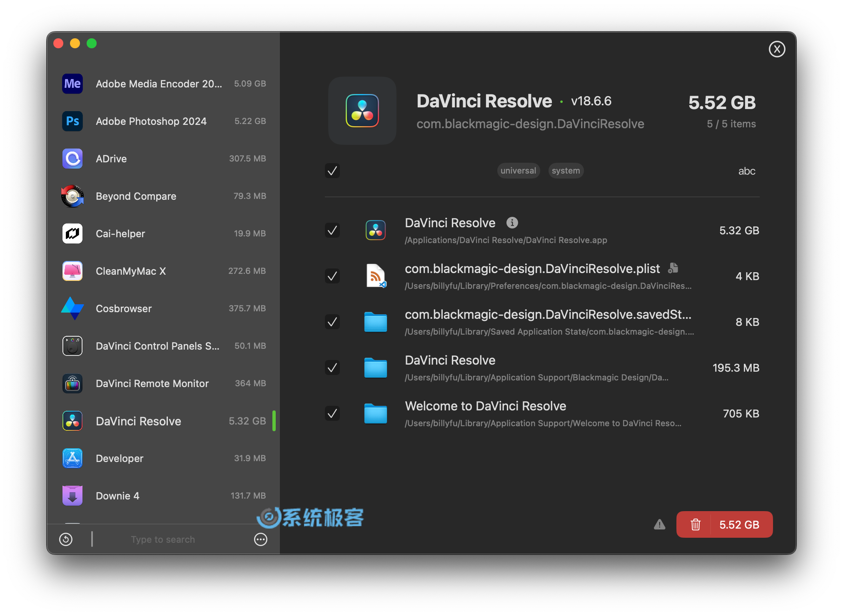Close the detail panel with X
This screenshot has height=616, width=843.
tap(777, 49)
